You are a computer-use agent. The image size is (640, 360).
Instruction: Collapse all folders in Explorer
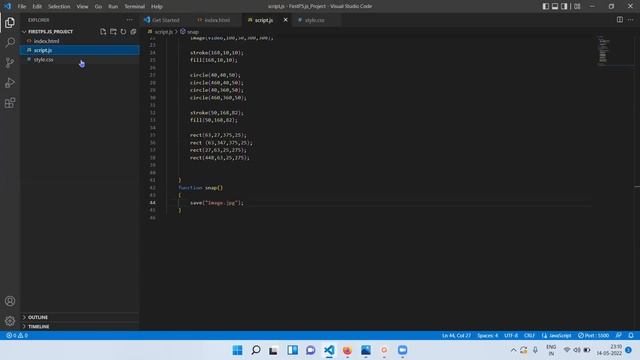[133, 31]
